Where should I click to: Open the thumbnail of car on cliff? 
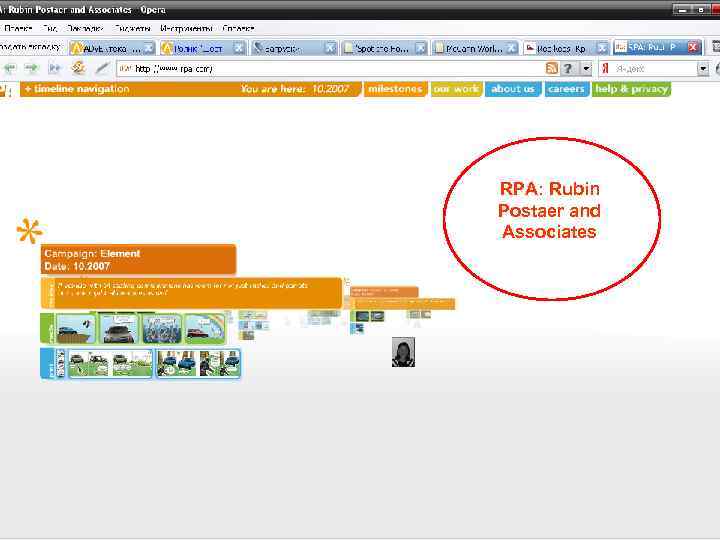(75, 329)
